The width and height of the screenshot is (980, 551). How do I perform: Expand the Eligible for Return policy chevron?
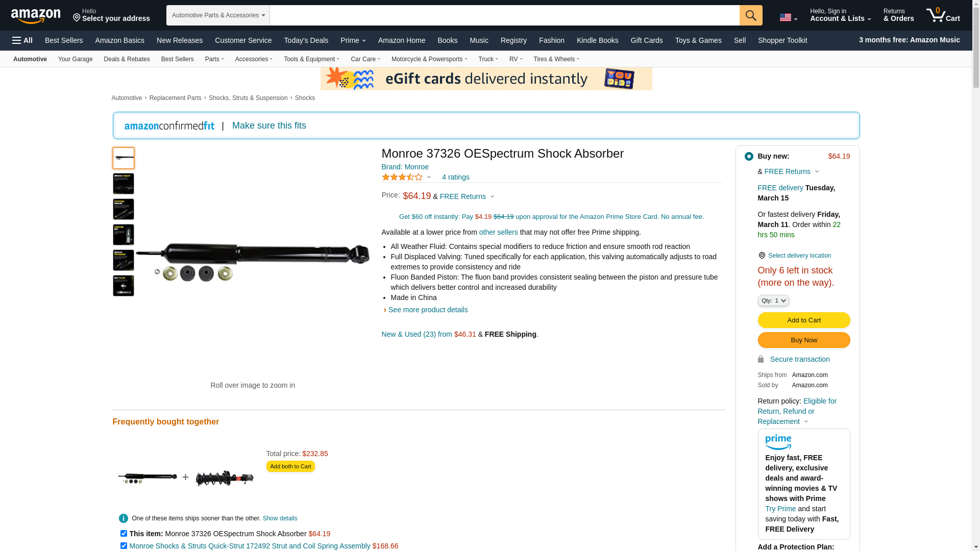806,422
